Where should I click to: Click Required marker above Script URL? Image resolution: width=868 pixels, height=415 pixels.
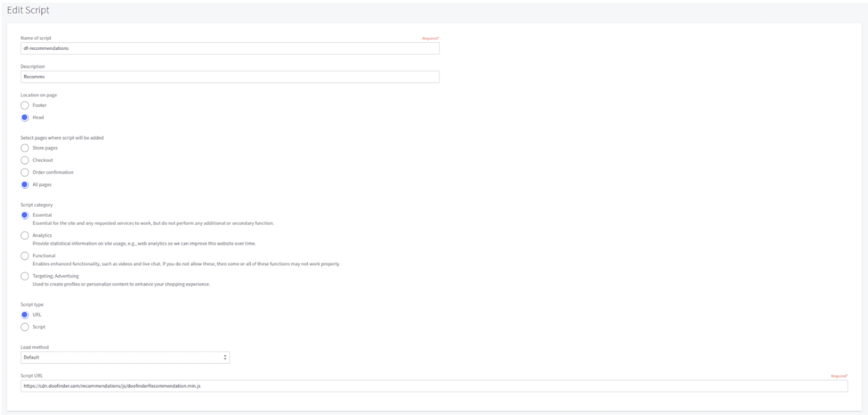click(x=839, y=376)
